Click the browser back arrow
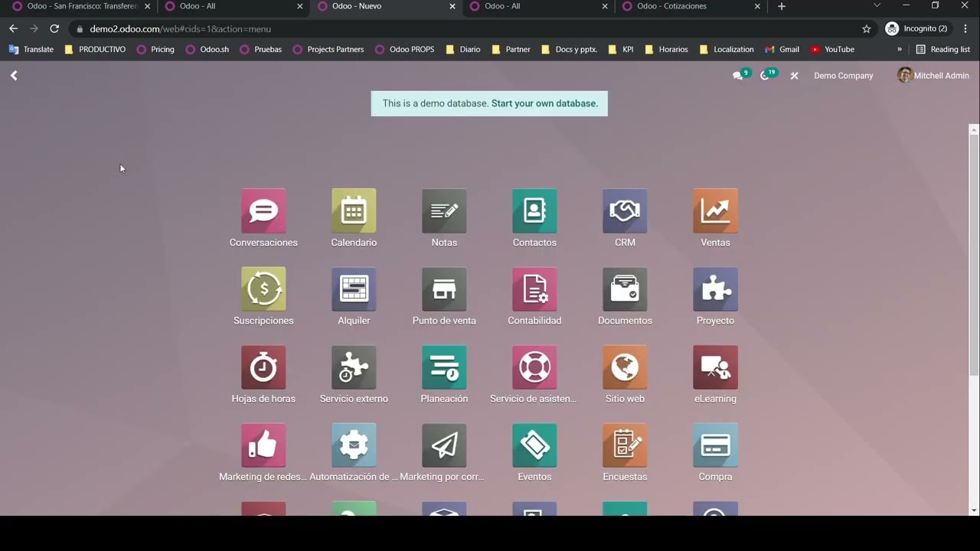This screenshot has width=980, height=551. pos(13,28)
